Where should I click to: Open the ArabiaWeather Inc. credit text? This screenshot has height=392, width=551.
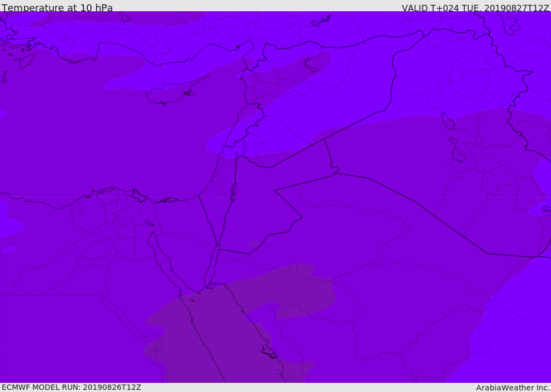click(x=513, y=388)
